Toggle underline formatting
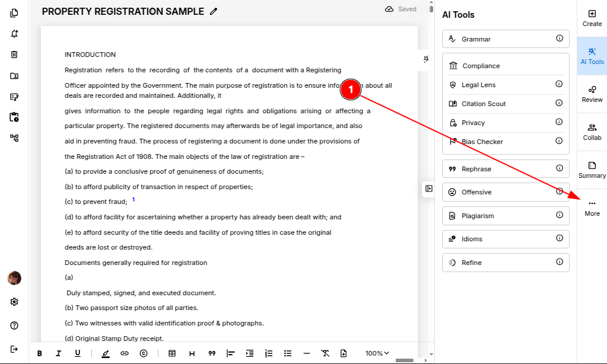This screenshot has width=607, height=364. pyautogui.click(x=78, y=353)
